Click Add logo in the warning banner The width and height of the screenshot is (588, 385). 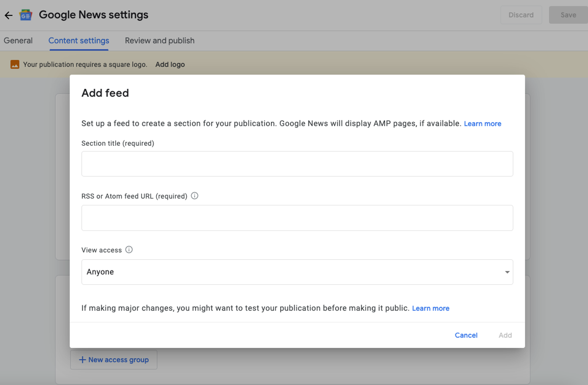tap(170, 64)
